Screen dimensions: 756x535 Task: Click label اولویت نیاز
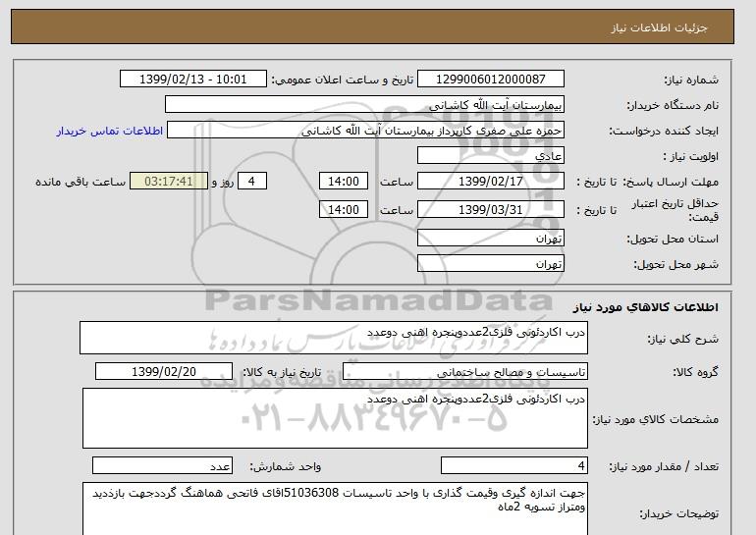point(691,157)
